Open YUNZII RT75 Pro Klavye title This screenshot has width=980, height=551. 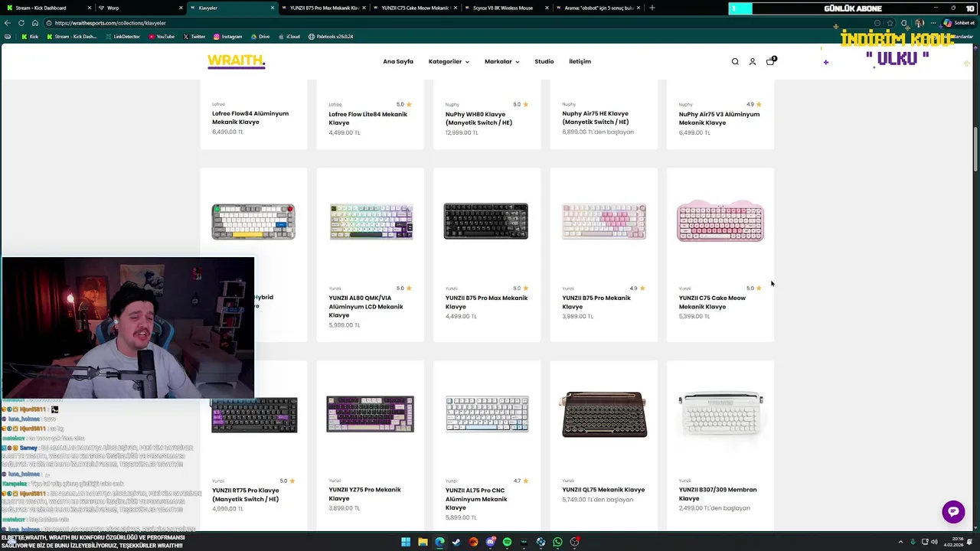click(x=245, y=494)
